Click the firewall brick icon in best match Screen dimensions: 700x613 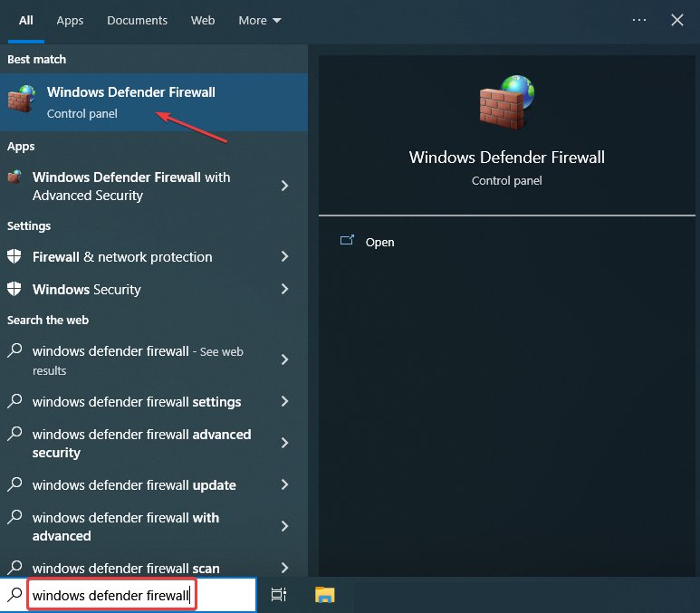pos(22,99)
